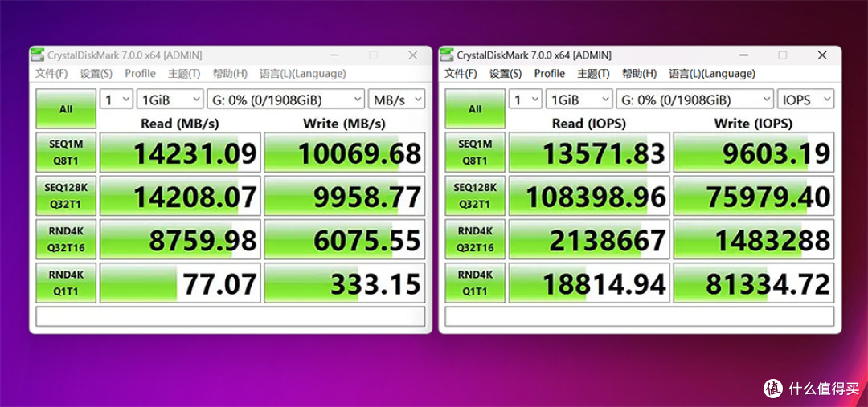The width and height of the screenshot is (868, 407).
Task: Click the 6075.55 write result
Action: [345, 239]
